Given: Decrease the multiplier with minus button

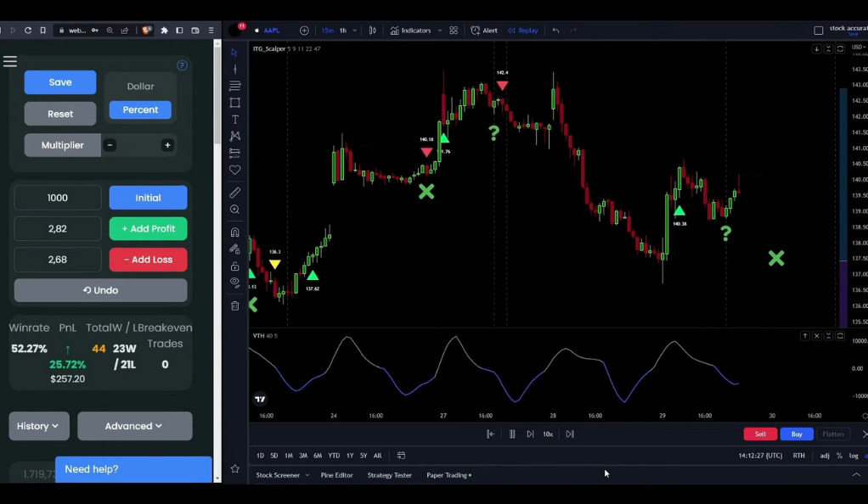Looking at the screenshot, I should [x=110, y=145].
